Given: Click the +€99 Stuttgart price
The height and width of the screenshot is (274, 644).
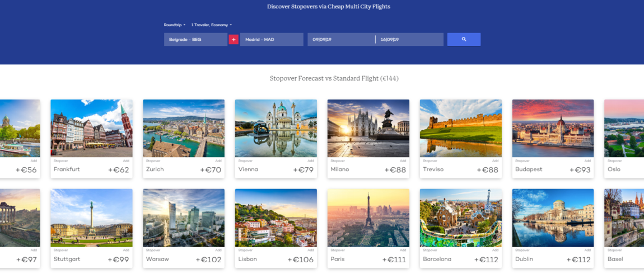Looking at the screenshot, I should point(118,259).
